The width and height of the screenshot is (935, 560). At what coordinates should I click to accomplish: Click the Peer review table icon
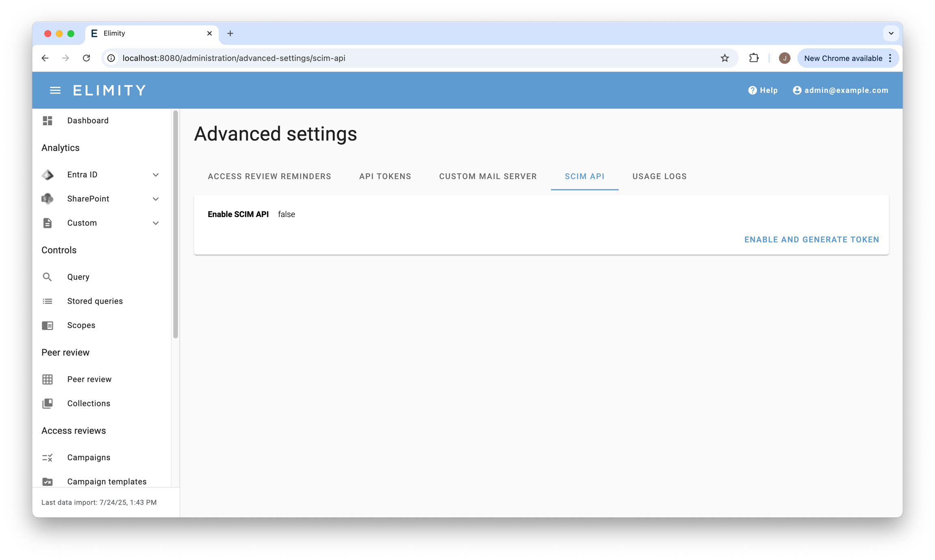[47, 379]
